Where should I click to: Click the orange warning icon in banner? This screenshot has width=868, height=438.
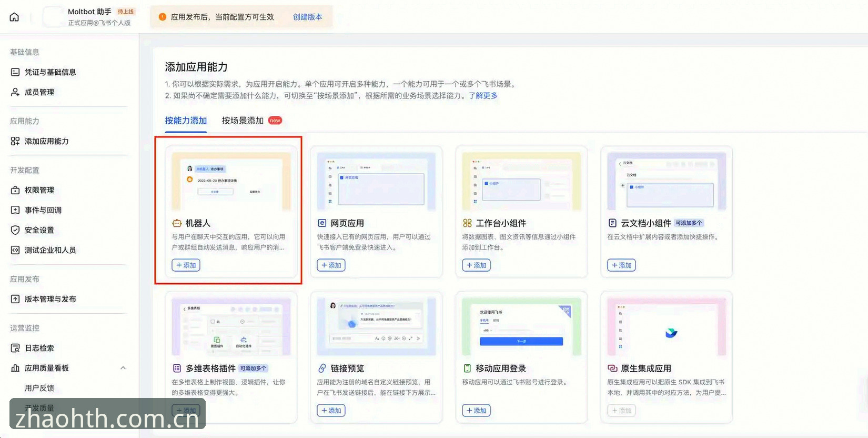click(163, 17)
